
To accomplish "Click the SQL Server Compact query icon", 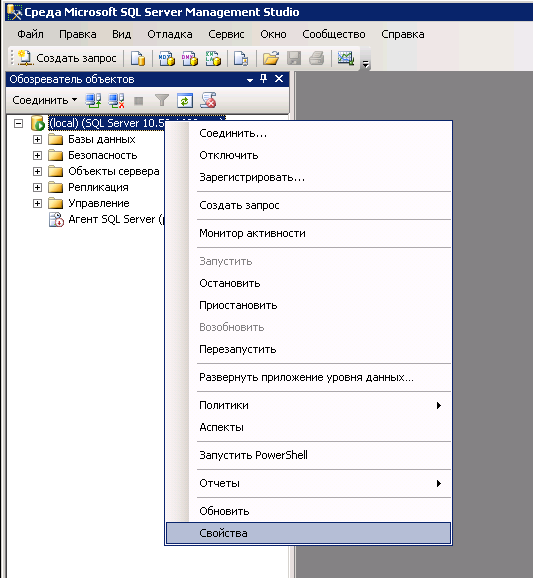I will (241, 58).
